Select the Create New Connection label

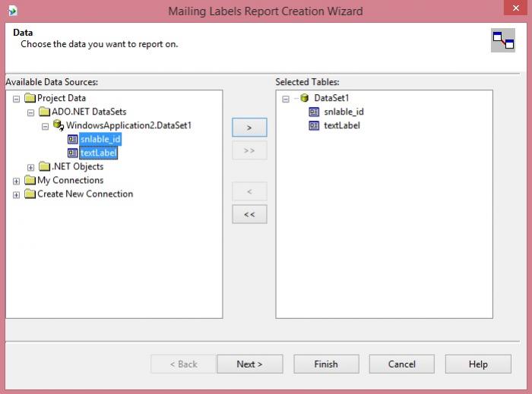coord(85,194)
